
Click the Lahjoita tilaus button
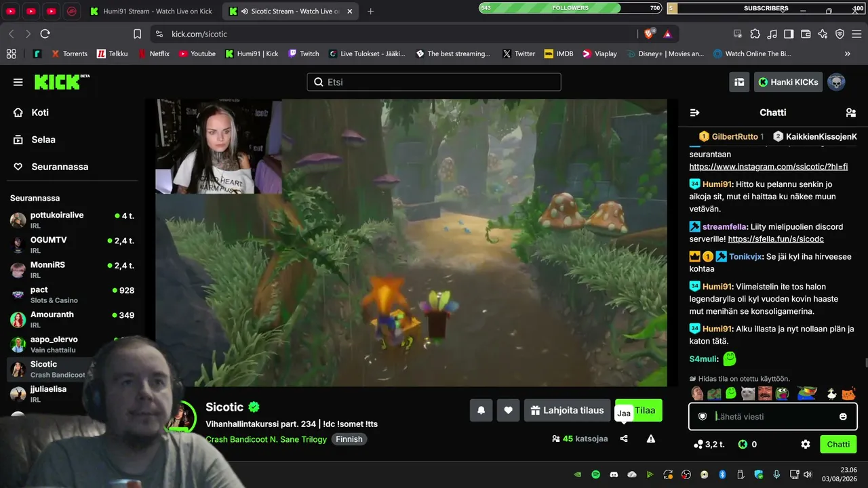[567, 410]
